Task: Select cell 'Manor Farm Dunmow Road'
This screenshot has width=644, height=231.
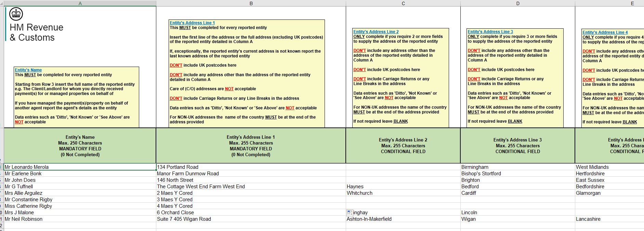Action: pos(251,174)
